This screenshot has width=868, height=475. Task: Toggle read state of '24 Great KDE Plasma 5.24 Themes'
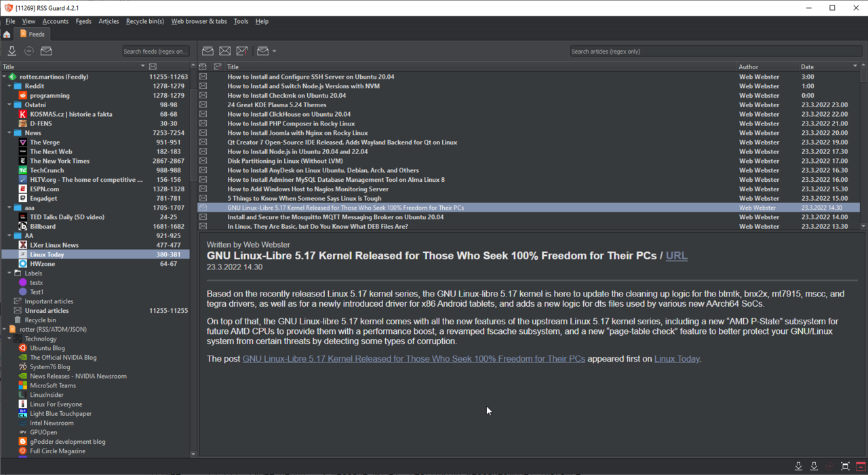tap(203, 105)
